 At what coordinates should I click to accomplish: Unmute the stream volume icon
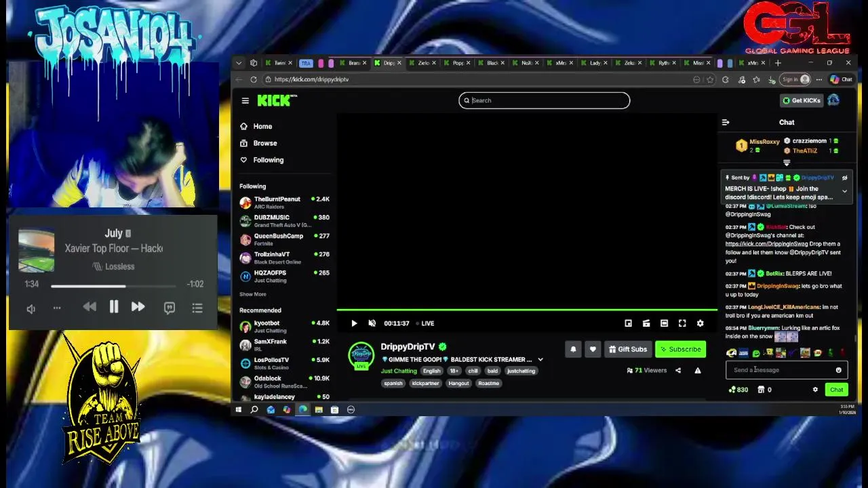[372, 323]
